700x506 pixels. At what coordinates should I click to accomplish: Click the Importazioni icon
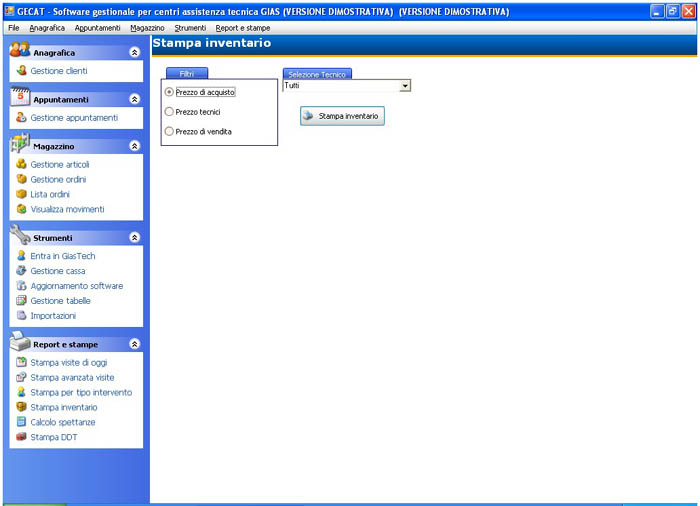click(x=21, y=315)
